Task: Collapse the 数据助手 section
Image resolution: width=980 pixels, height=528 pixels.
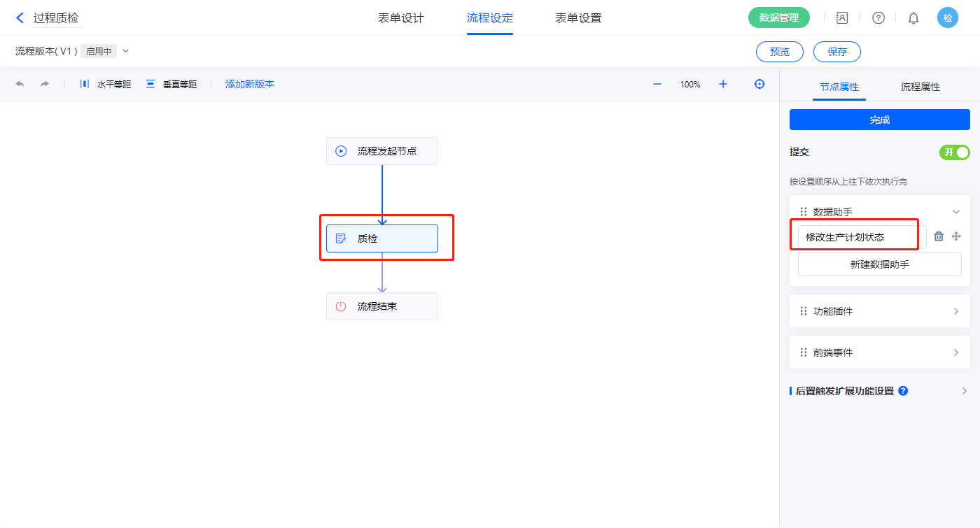Action: [956, 212]
